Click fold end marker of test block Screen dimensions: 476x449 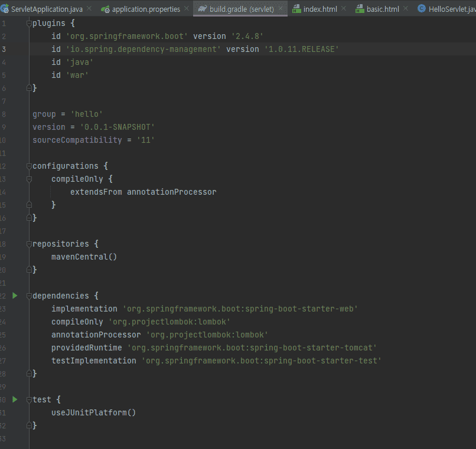[x=29, y=425]
